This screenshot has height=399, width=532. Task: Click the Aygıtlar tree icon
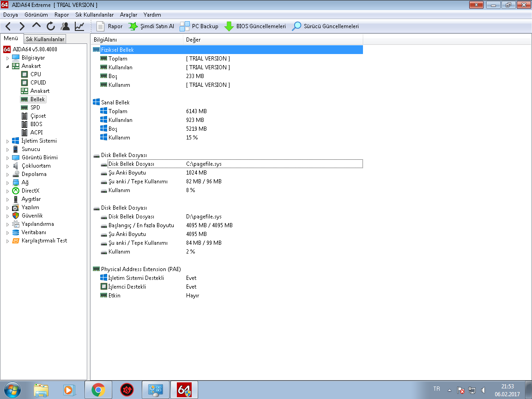pos(16,199)
